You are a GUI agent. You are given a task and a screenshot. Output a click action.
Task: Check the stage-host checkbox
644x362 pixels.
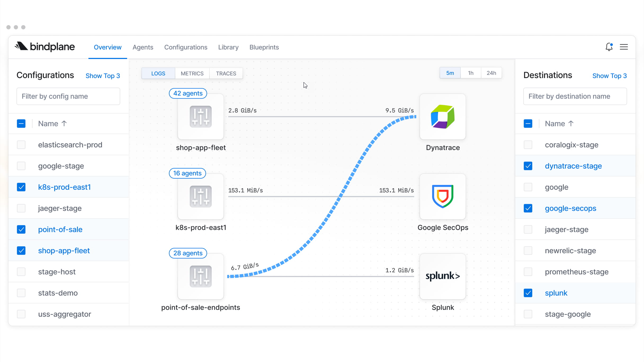[x=21, y=271]
